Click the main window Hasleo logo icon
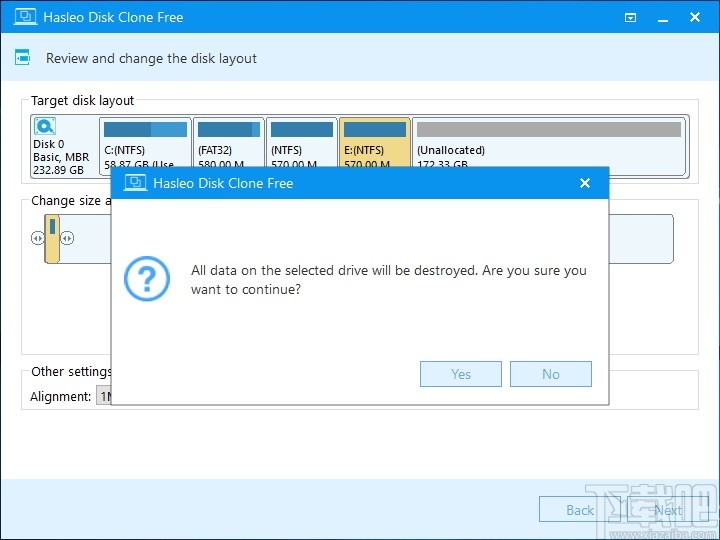 [x=25, y=17]
